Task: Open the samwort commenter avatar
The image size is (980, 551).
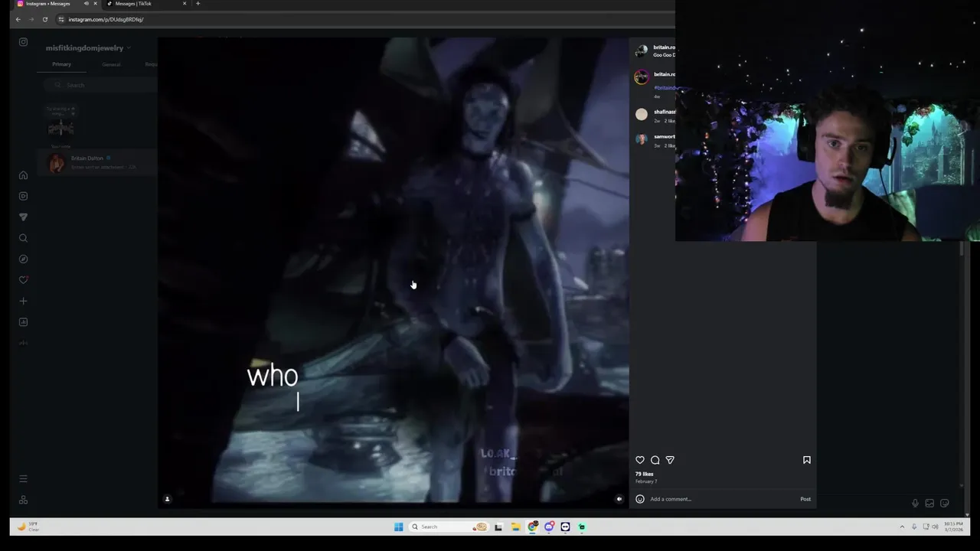Action: [x=642, y=139]
